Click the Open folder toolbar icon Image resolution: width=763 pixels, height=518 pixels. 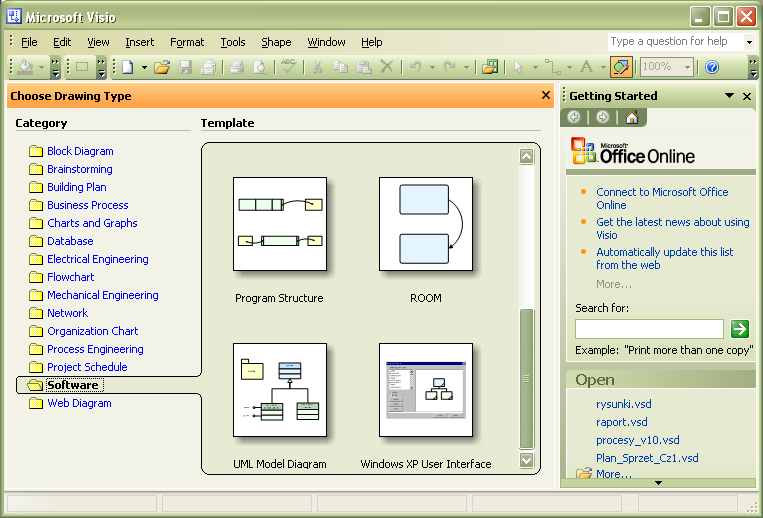click(163, 67)
